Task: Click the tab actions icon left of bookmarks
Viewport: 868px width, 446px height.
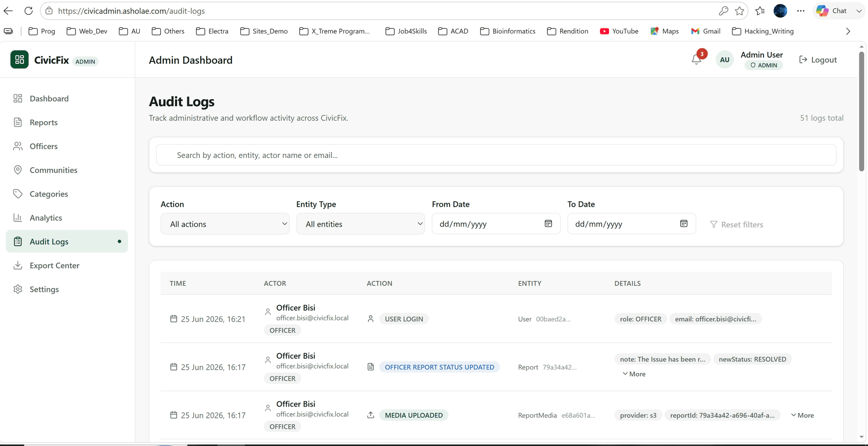Action: 8,31
